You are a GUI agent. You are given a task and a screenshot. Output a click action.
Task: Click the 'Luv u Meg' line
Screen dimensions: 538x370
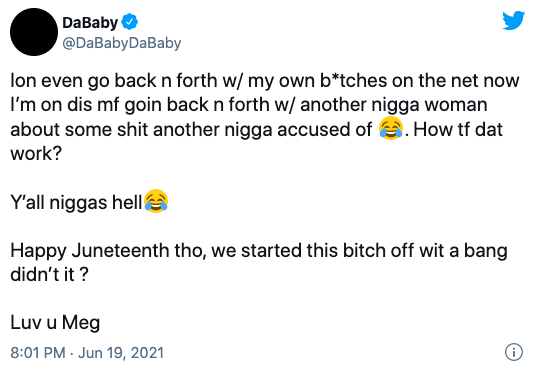55,323
